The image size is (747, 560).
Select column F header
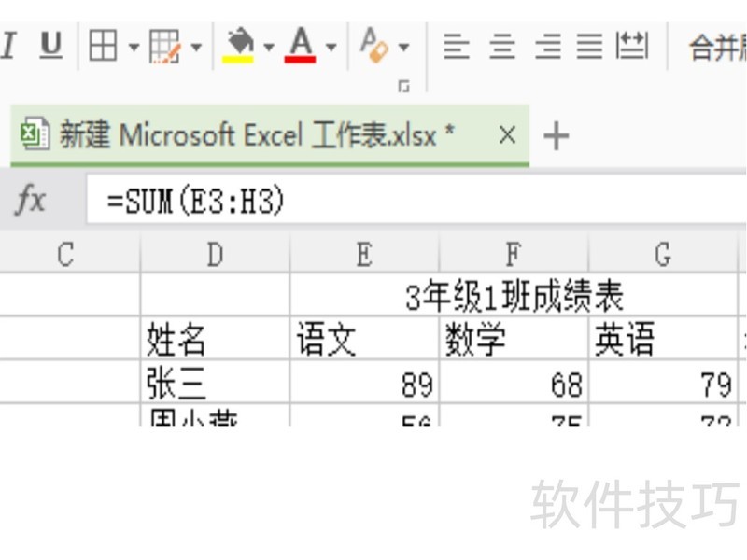tap(514, 254)
